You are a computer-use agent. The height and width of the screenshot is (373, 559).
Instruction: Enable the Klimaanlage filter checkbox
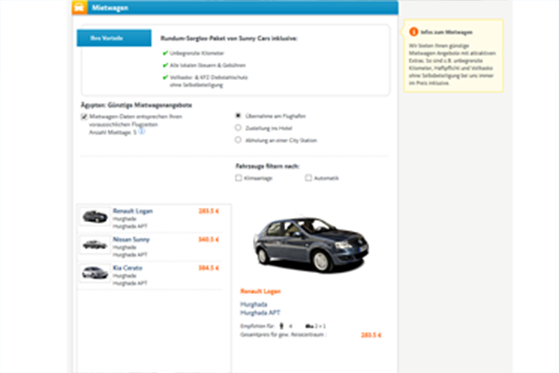239,178
